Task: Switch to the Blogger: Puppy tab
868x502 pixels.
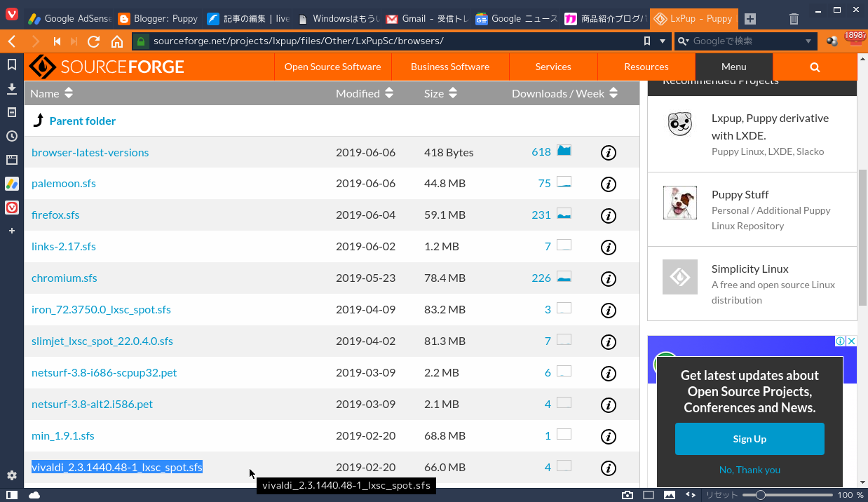Action: tap(158, 19)
